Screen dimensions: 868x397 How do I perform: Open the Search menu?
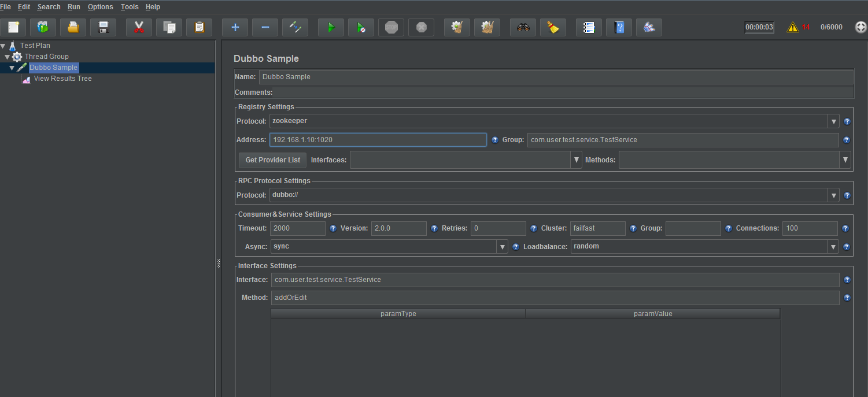point(49,7)
